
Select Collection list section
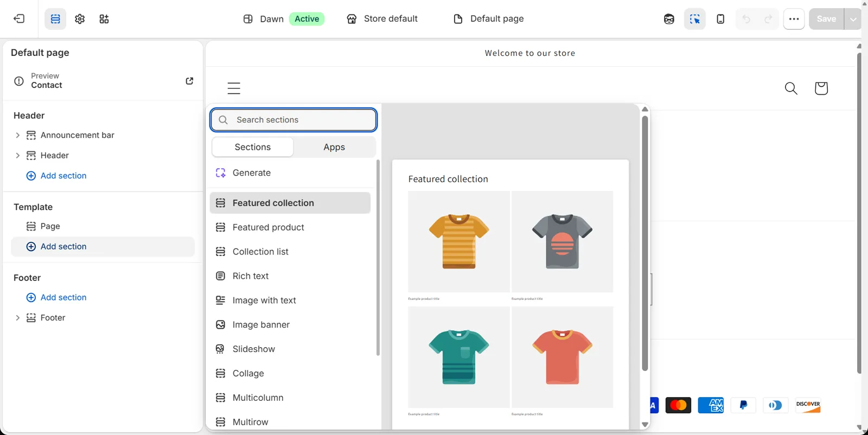(x=290, y=252)
